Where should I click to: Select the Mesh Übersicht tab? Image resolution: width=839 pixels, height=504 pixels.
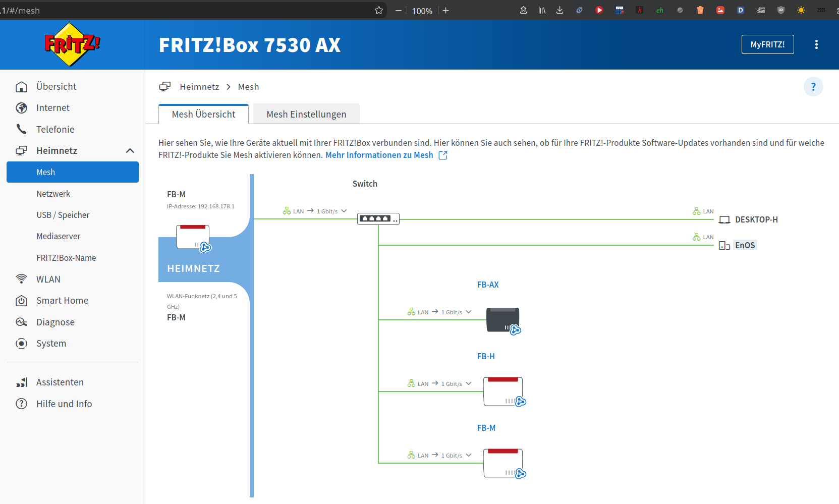pos(203,114)
